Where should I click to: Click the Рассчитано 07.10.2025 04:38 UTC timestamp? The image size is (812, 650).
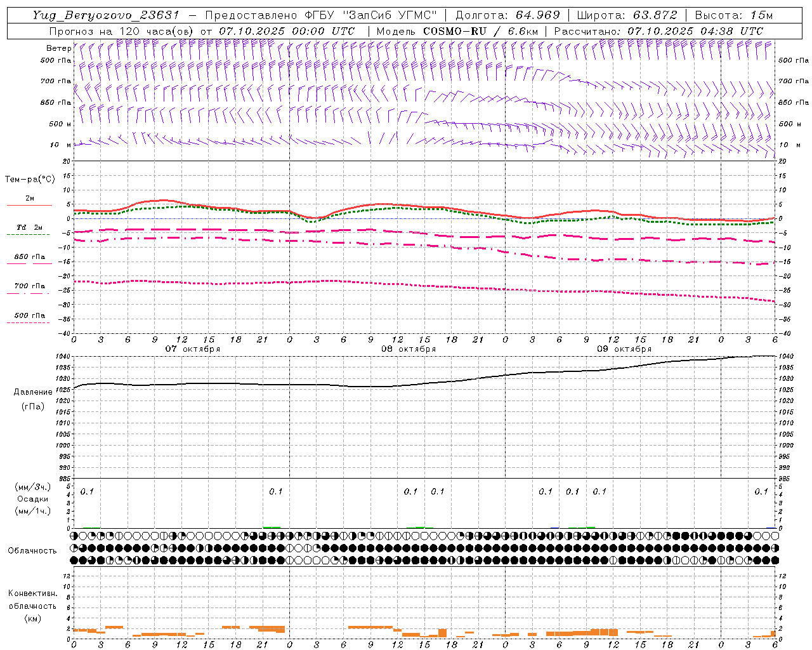658,31
